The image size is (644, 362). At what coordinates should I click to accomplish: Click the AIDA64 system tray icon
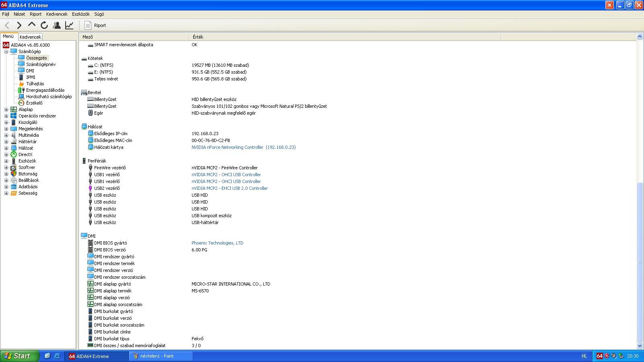600,356
